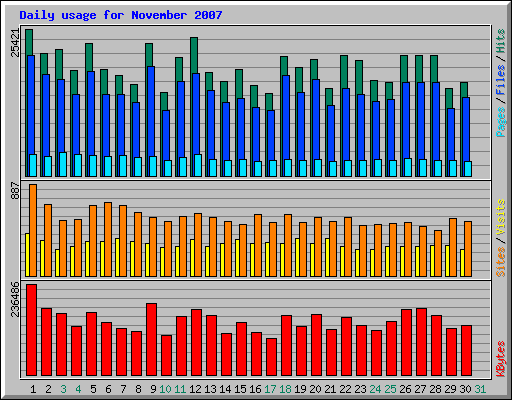512x400 pixels.
Task: Select day 25 weekend label
Action: coord(390,389)
